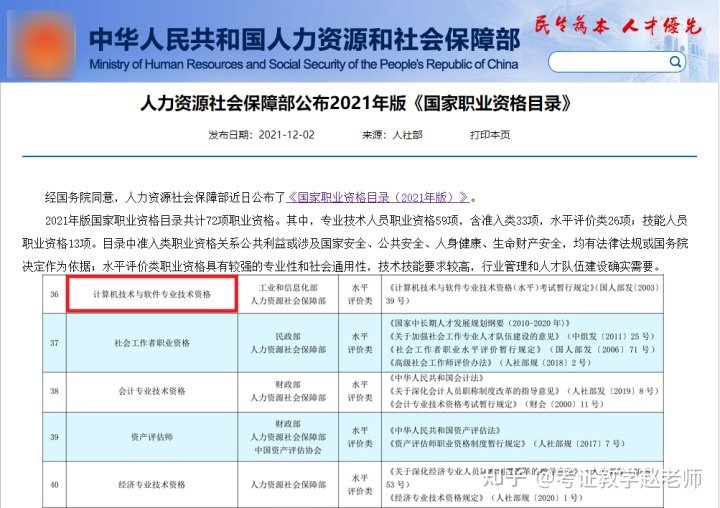Click row number 36

(55, 294)
